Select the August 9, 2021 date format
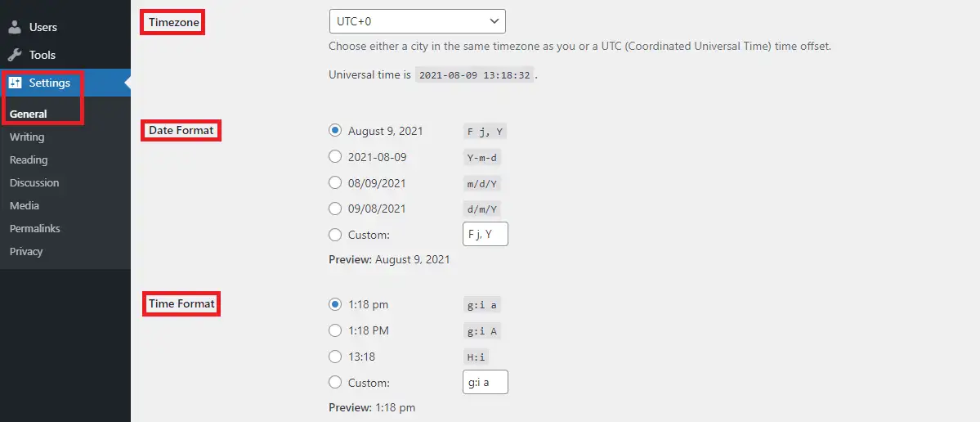Viewport: 980px width, 422px height. tap(335, 131)
